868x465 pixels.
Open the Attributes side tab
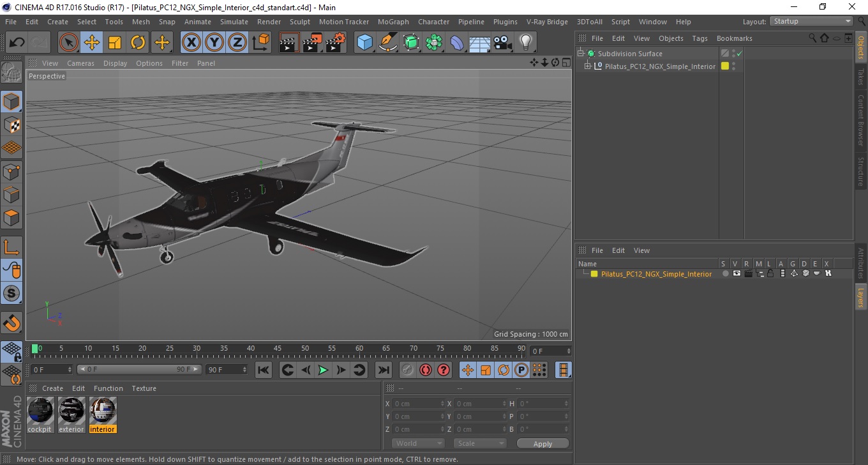pyautogui.click(x=861, y=263)
